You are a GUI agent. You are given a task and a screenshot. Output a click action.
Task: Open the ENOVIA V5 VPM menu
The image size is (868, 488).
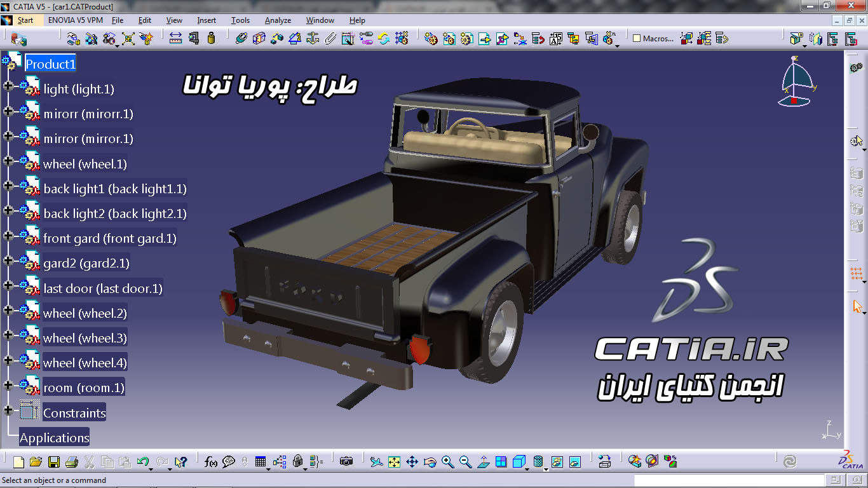[76, 20]
